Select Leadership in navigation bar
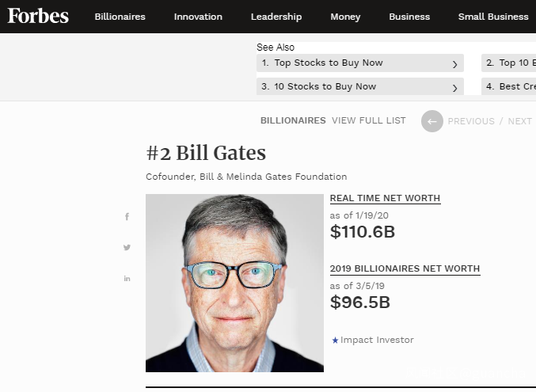This screenshot has height=392, width=536. pos(276,17)
